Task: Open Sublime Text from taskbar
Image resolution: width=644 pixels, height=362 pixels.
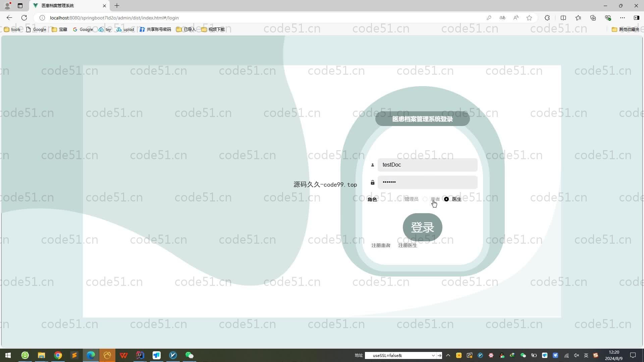Action: pos(74,355)
